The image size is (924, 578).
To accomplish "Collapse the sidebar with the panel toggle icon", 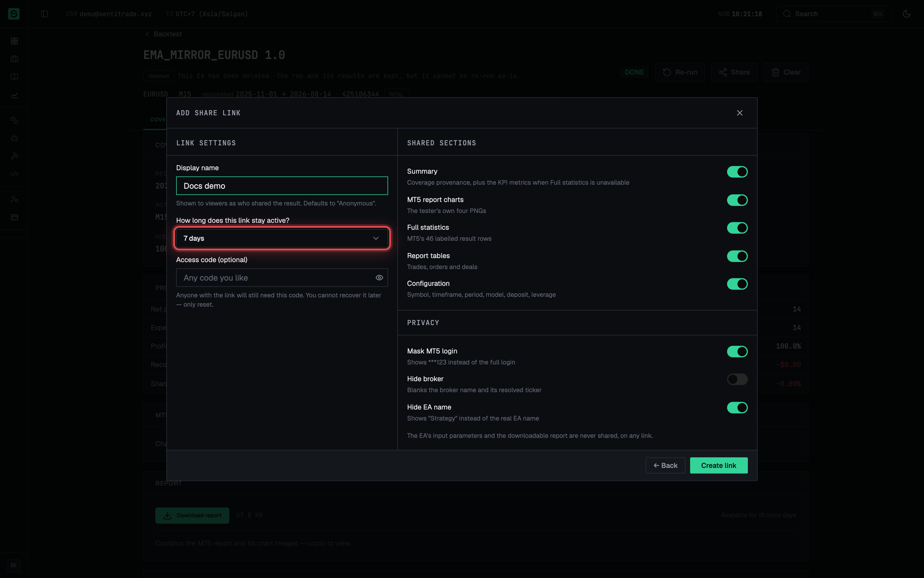I will tap(44, 14).
